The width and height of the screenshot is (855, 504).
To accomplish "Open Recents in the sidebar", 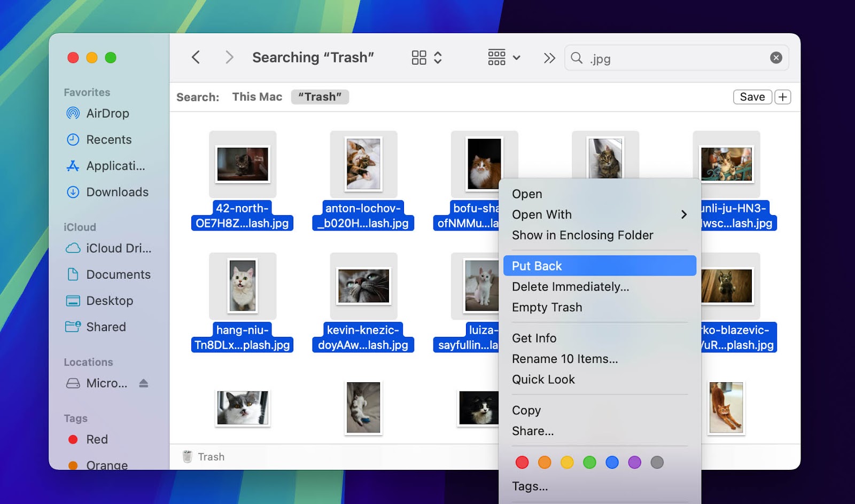I will pos(108,139).
